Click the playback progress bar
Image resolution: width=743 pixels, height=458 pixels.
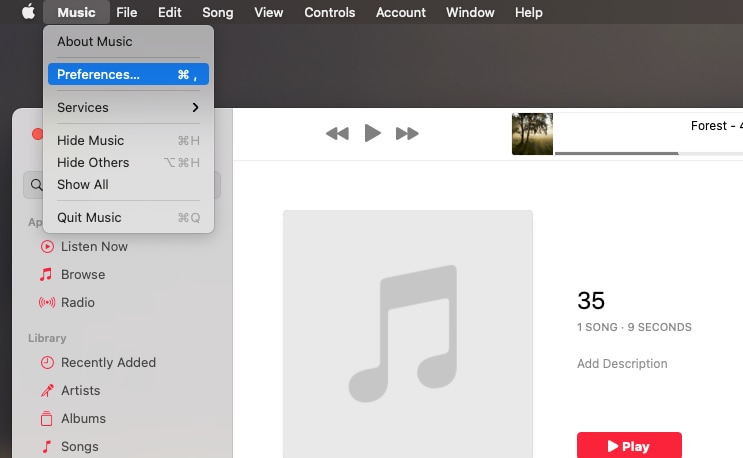click(x=649, y=153)
